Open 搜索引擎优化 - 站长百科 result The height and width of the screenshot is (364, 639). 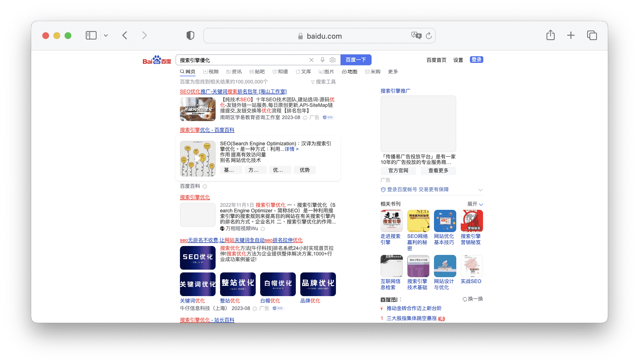pos(207,320)
